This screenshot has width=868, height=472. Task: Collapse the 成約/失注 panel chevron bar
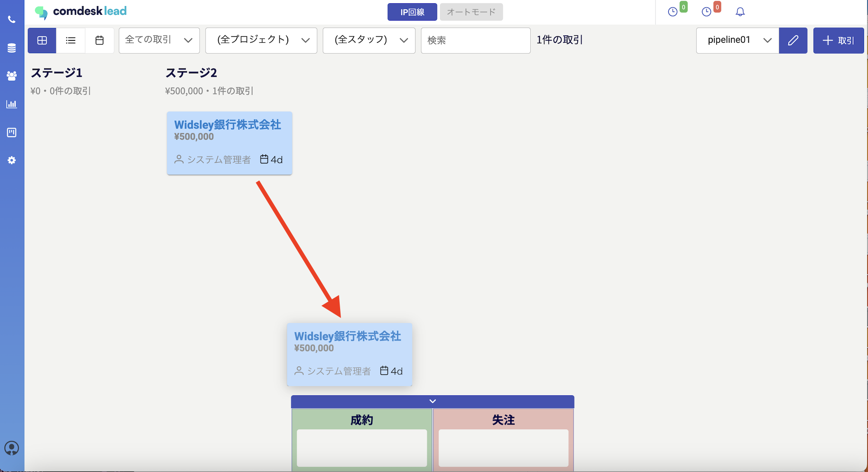point(432,401)
